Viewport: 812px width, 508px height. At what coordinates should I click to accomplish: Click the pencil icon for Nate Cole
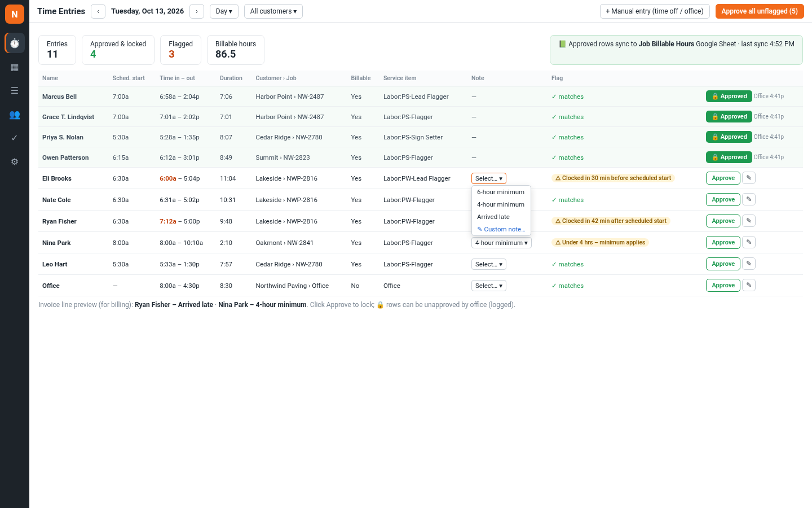(749, 199)
